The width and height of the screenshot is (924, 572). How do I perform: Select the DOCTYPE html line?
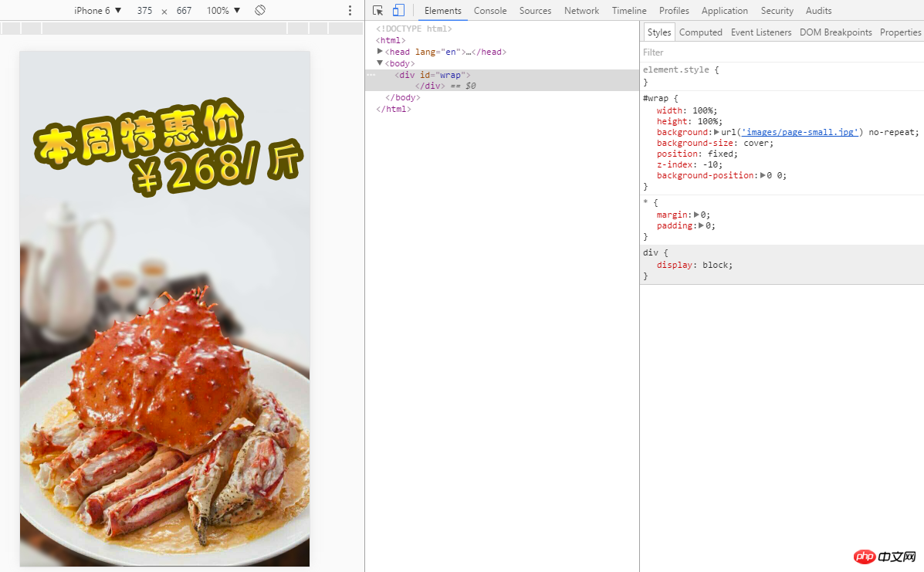(x=415, y=29)
